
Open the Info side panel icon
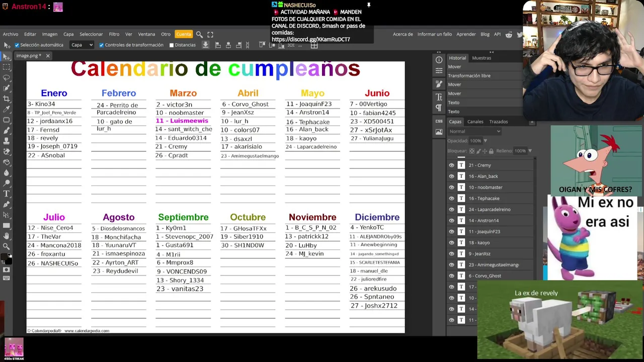coord(439,59)
